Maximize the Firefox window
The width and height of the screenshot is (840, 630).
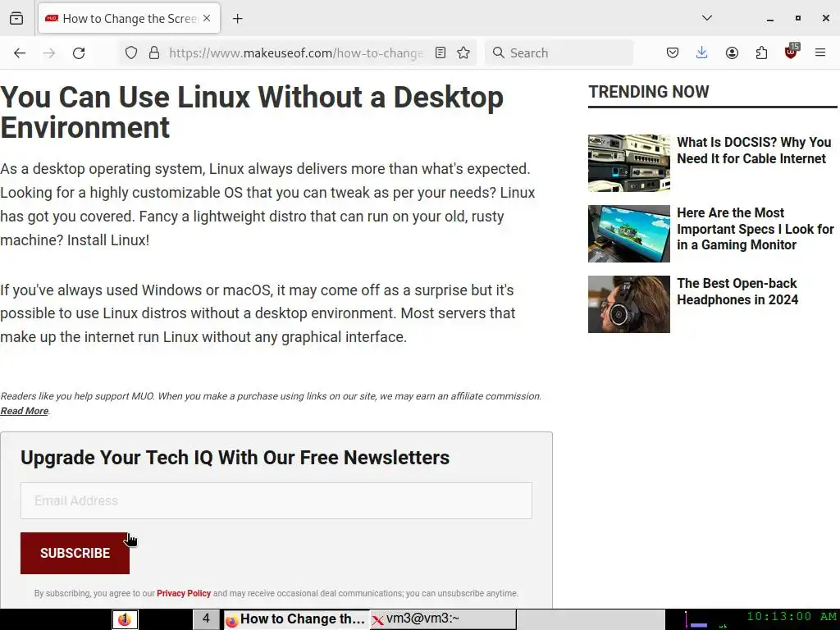pyautogui.click(x=797, y=18)
